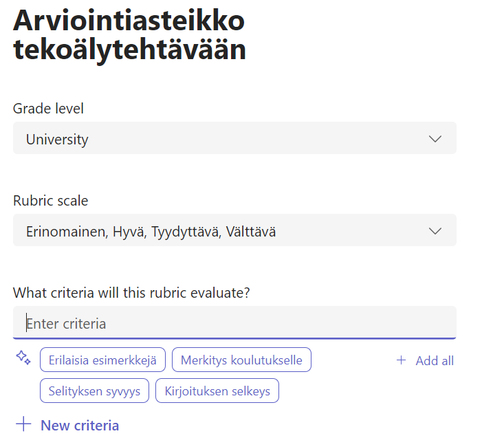Select the 'Selityksen syvyys' suggestion chip

pos(94,391)
